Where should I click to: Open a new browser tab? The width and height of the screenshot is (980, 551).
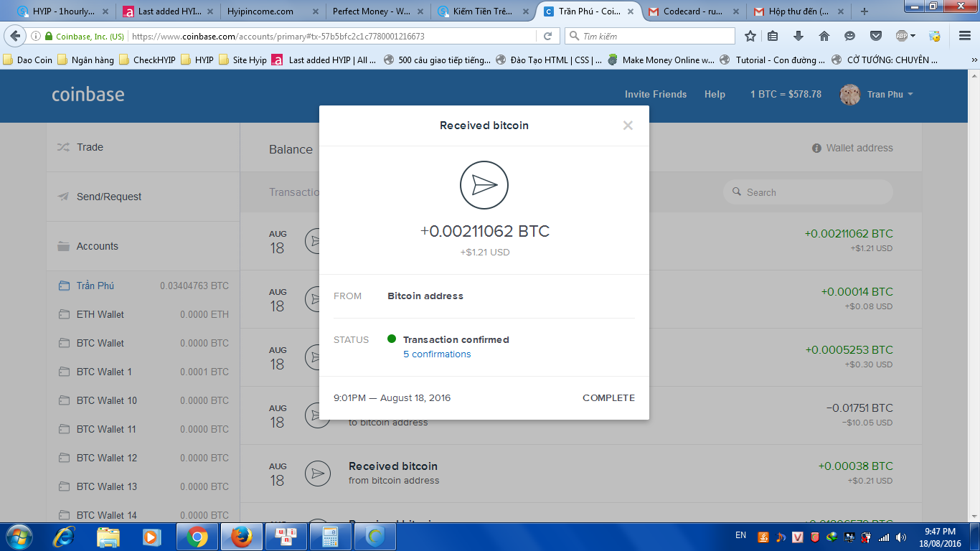point(864,11)
